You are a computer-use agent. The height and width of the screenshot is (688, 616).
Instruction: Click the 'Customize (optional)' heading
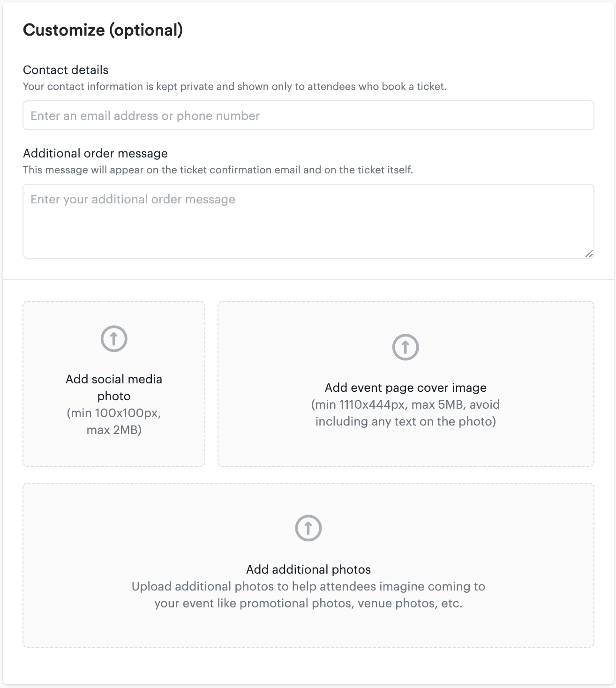[x=103, y=30]
